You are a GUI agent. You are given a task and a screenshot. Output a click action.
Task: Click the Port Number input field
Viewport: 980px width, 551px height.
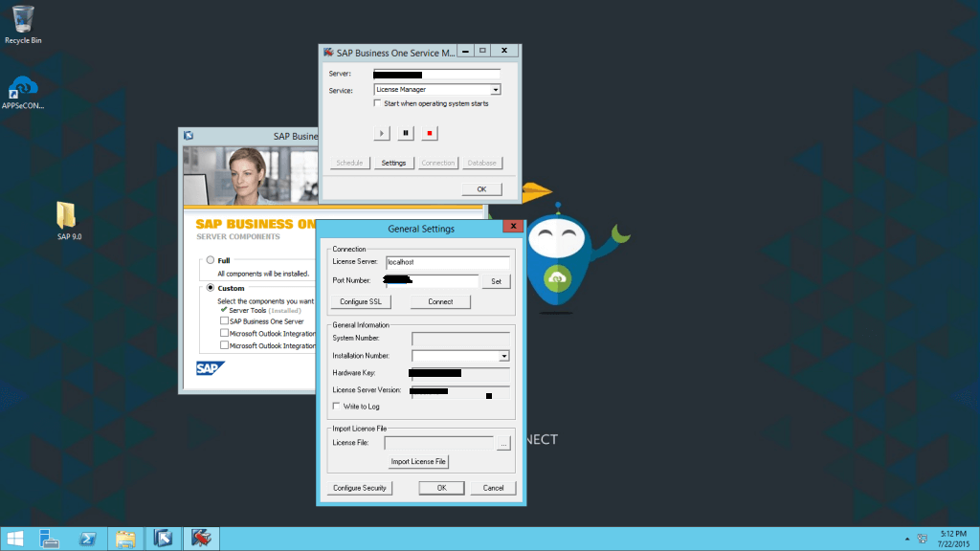[433, 280]
